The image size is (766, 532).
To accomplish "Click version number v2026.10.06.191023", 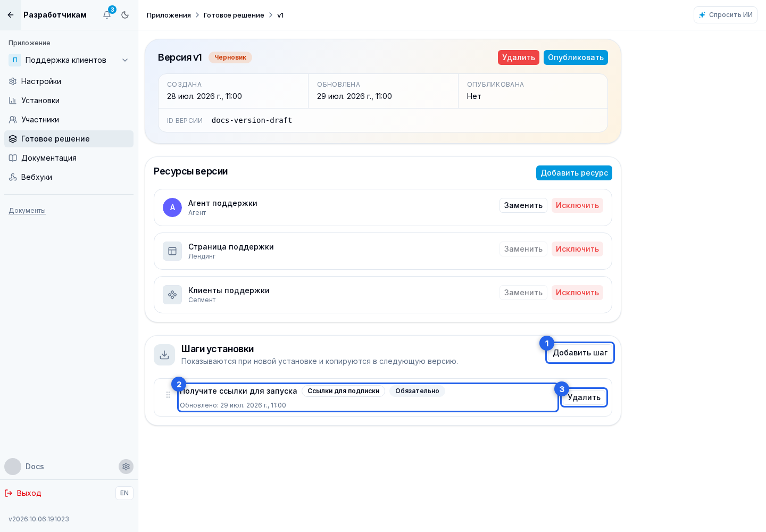I will (39, 519).
